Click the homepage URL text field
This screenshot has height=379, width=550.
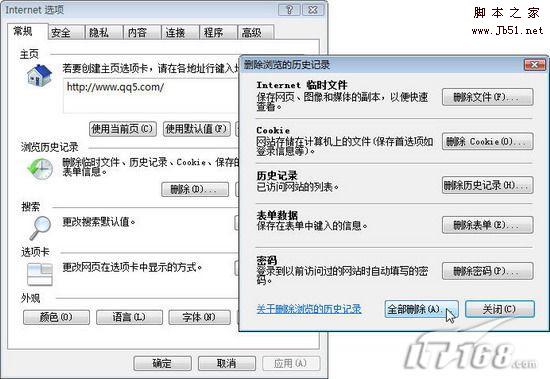tap(151, 95)
